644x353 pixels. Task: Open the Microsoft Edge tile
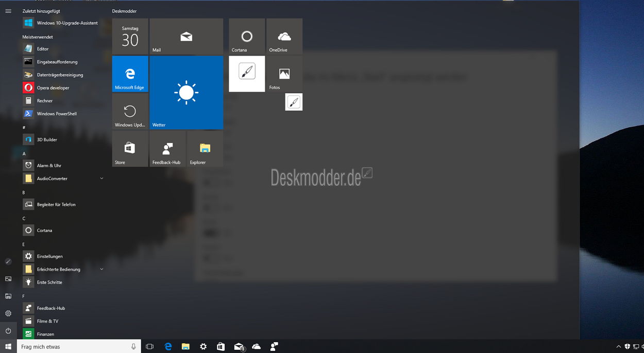[x=130, y=74]
